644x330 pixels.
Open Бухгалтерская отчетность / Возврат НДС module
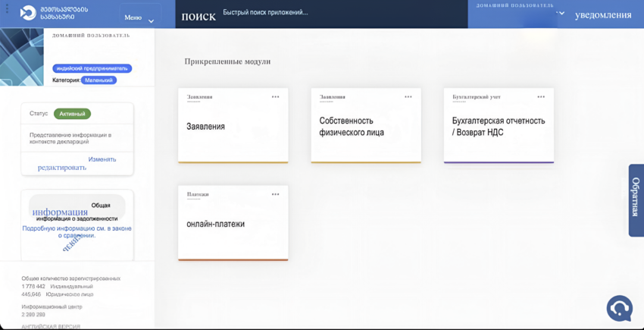tap(498, 126)
